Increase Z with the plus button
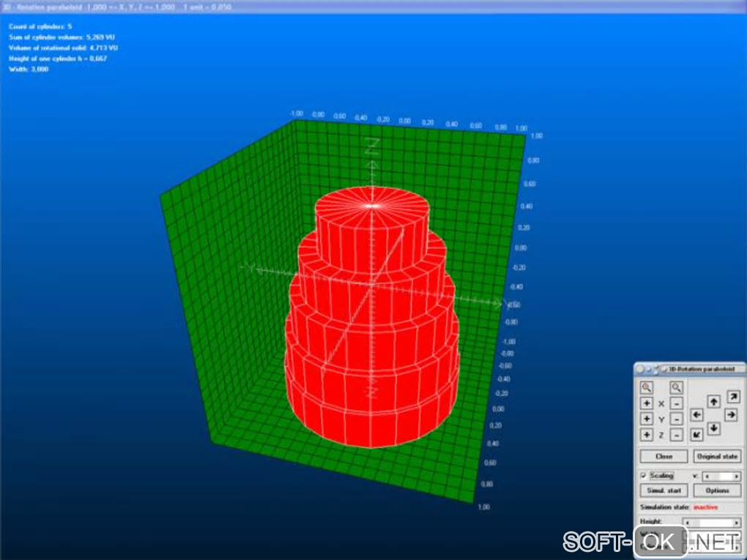This screenshot has height=560, width=747. click(647, 435)
